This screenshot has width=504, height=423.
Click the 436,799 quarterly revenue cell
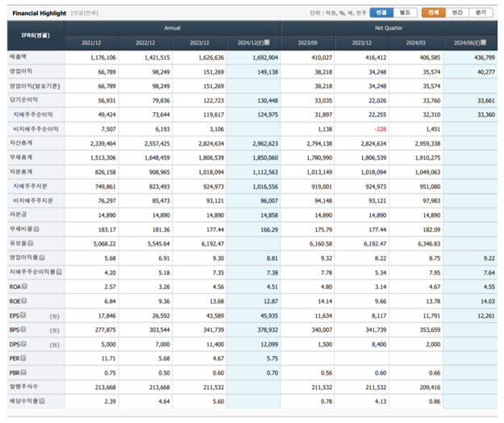pyautogui.click(x=470, y=57)
